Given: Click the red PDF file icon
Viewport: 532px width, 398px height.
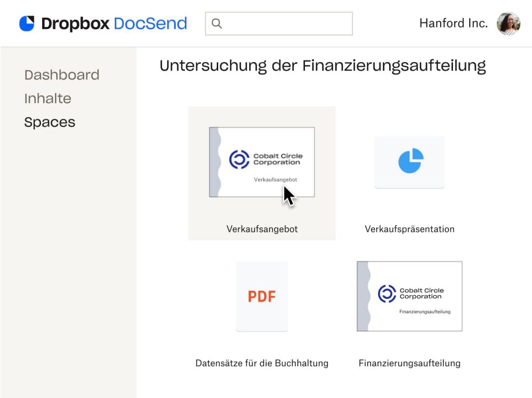Looking at the screenshot, I should [262, 296].
